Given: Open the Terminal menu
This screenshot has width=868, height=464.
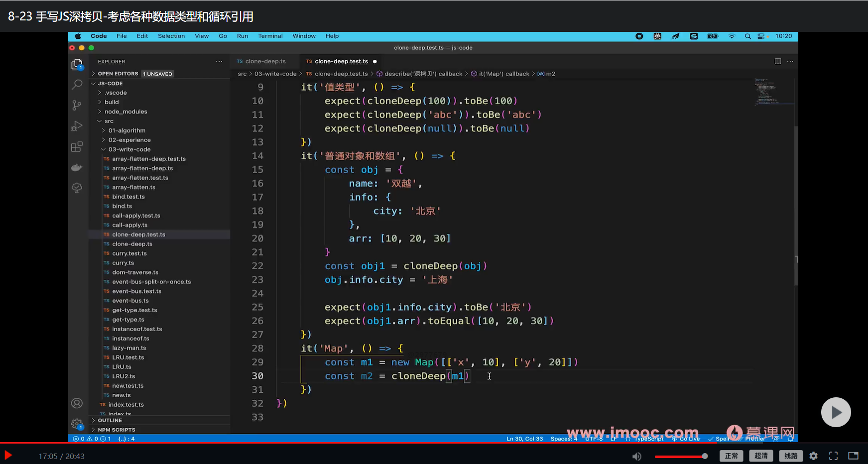Looking at the screenshot, I should click(x=270, y=36).
